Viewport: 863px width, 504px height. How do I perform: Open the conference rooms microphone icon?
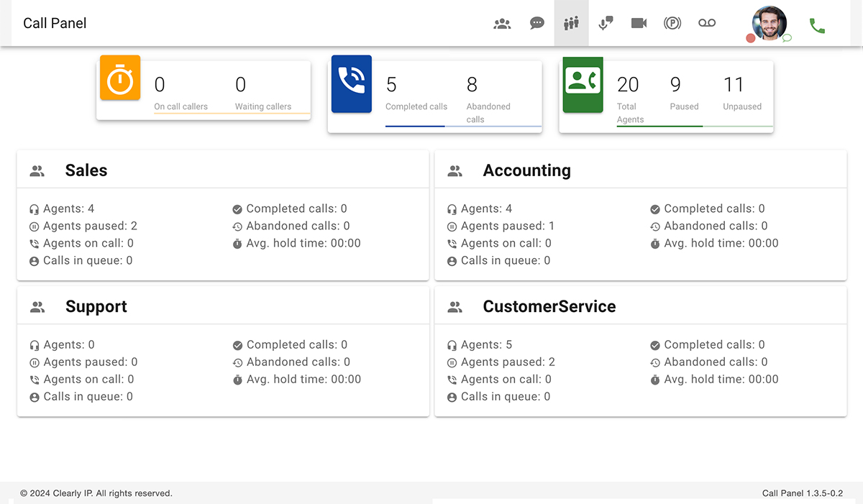click(606, 24)
